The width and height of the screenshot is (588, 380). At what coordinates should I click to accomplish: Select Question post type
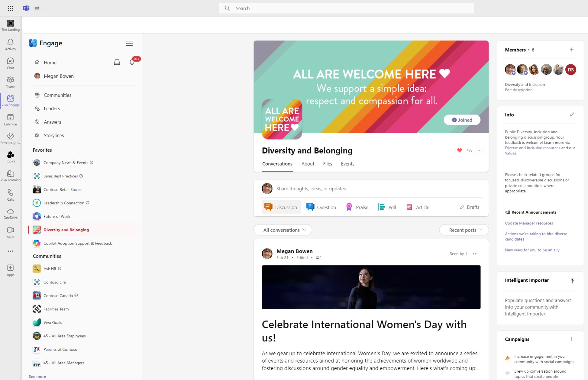[321, 207]
